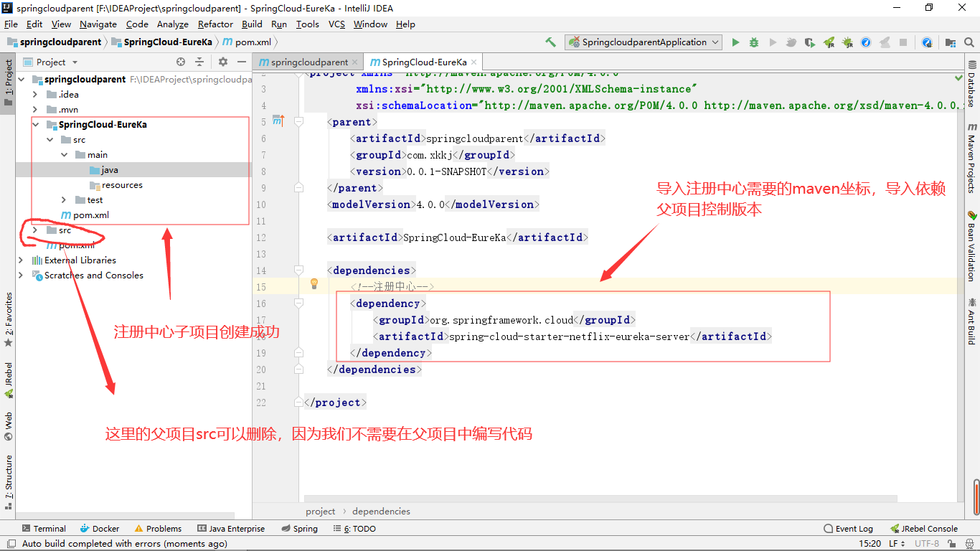980x551 pixels.
Task: Open the Docker tool window
Action: pos(100,529)
